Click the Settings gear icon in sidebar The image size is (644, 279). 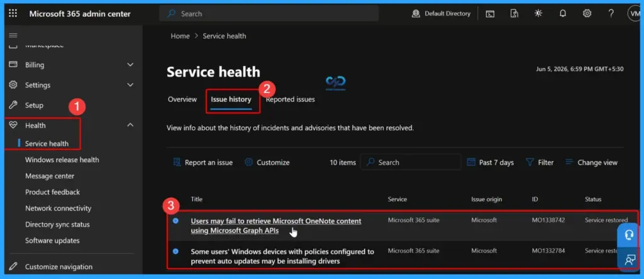13,85
